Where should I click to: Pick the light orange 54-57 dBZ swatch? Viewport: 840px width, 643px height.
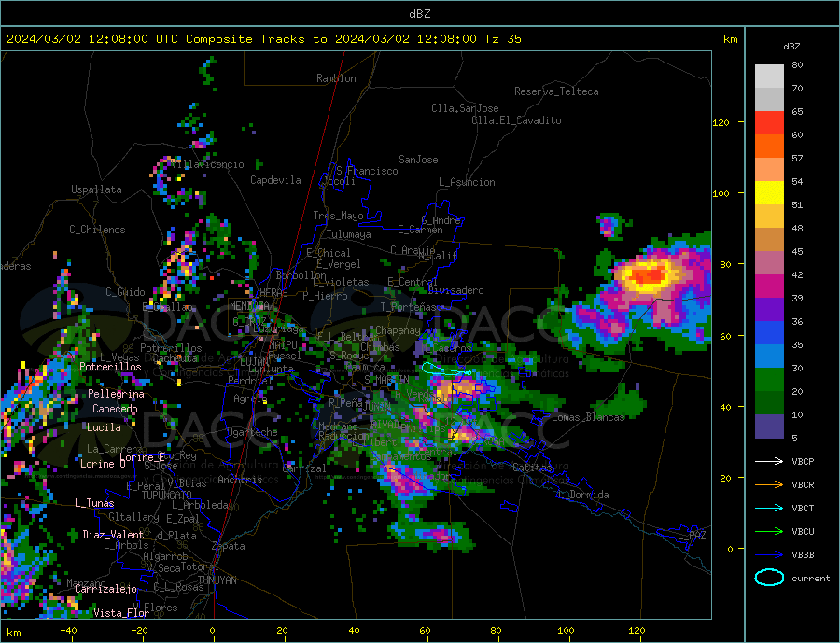769,169
